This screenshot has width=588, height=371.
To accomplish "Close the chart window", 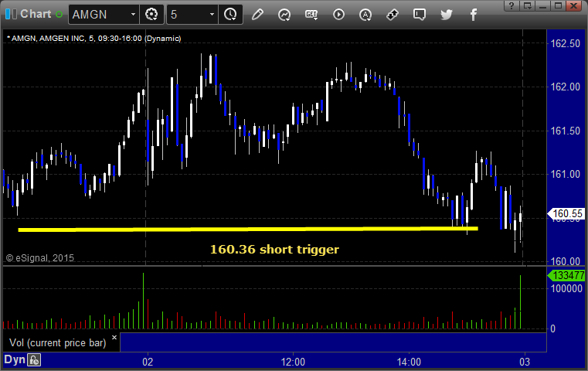I will pos(574,5).
